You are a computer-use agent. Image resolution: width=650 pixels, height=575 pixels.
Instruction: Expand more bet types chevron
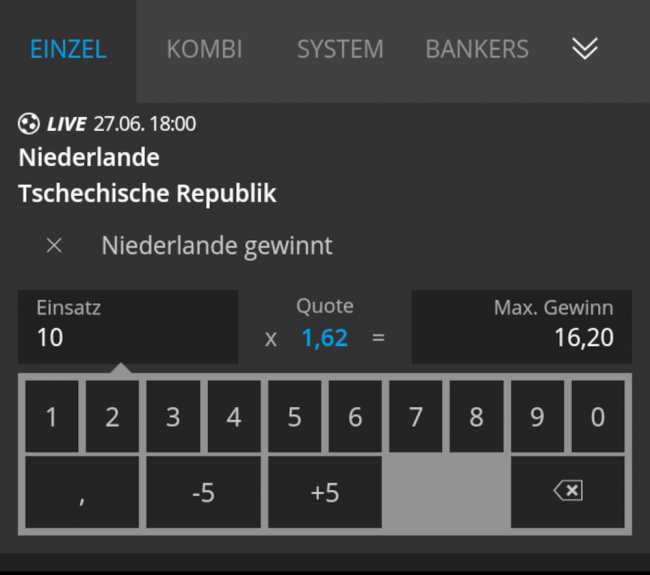coord(585,49)
